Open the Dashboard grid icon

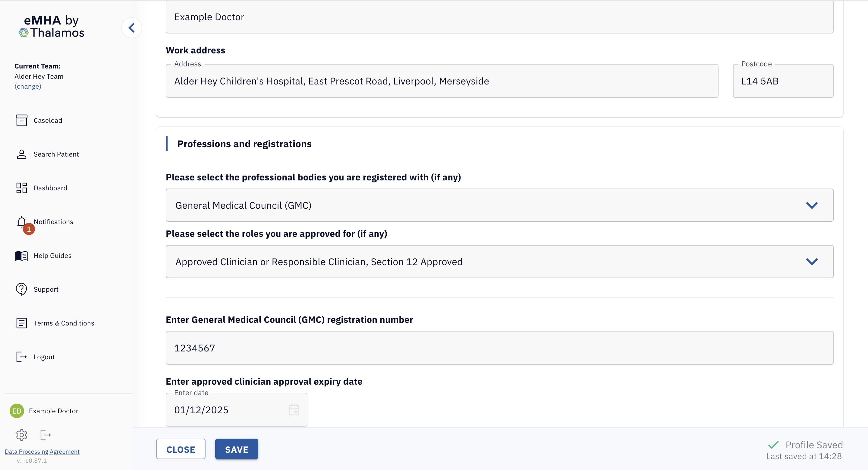coord(22,188)
